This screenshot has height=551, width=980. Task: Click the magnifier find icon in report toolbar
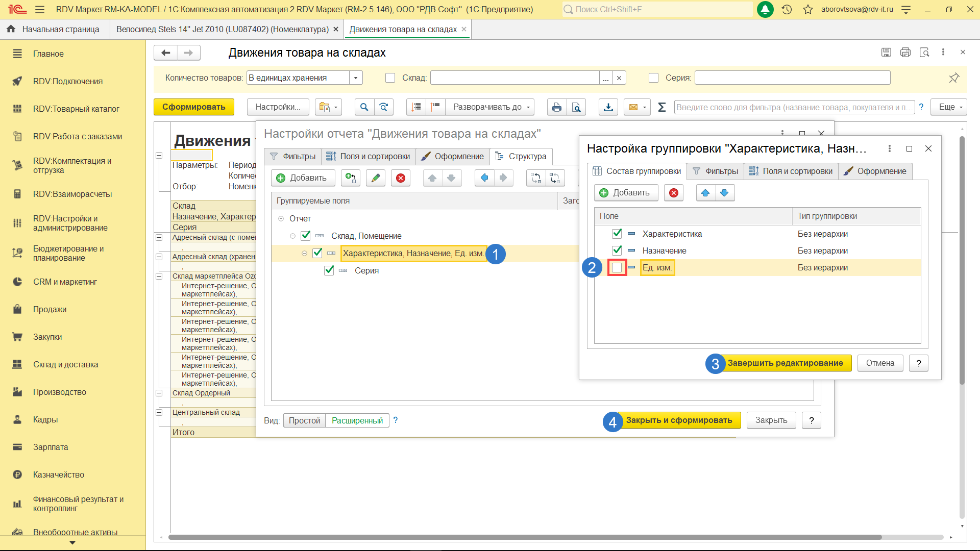tap(364, 107)
